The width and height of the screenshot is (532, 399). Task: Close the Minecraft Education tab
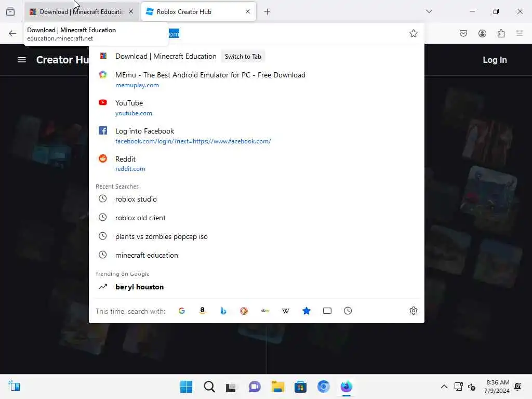click(131, 11)
